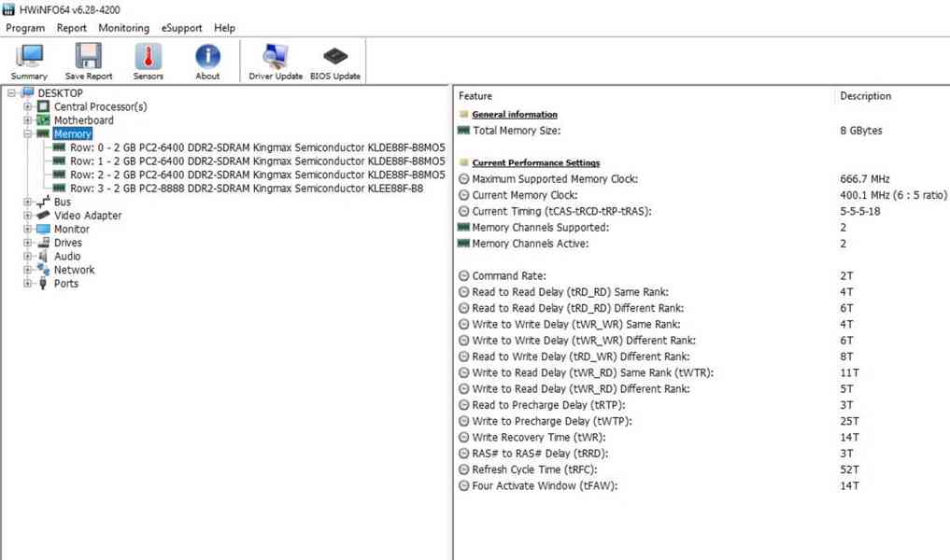Expand the Central Processor(s) node

coord(27,106)
